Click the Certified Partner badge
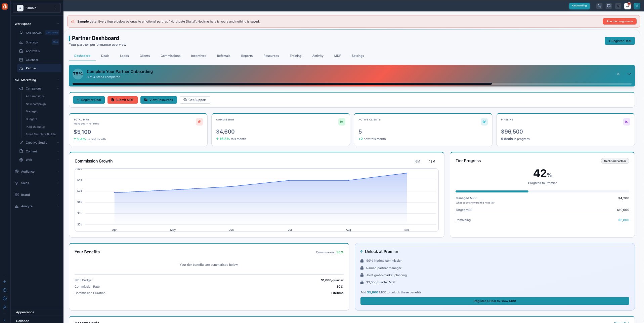Viewport: 644px width, 323px height. pyautogui.click(x=615, y=161)
